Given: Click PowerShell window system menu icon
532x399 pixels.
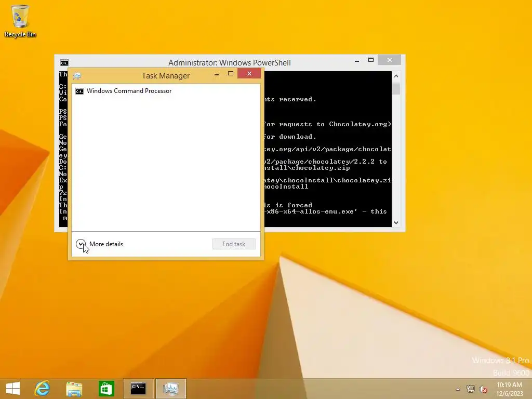Looking at the screenshot, I should [x=64, y=63].
